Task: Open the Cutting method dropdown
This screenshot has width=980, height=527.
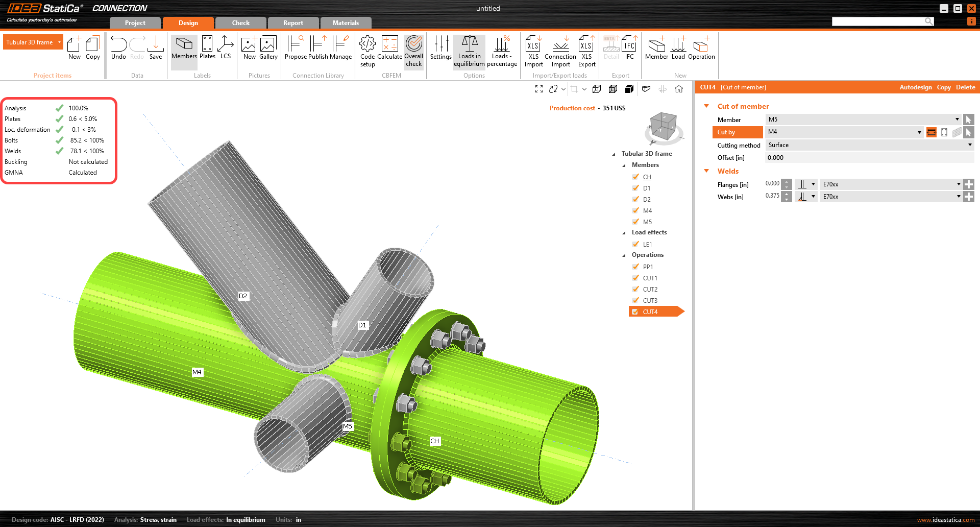Action: pyautogui.click(x=869, y=145)
